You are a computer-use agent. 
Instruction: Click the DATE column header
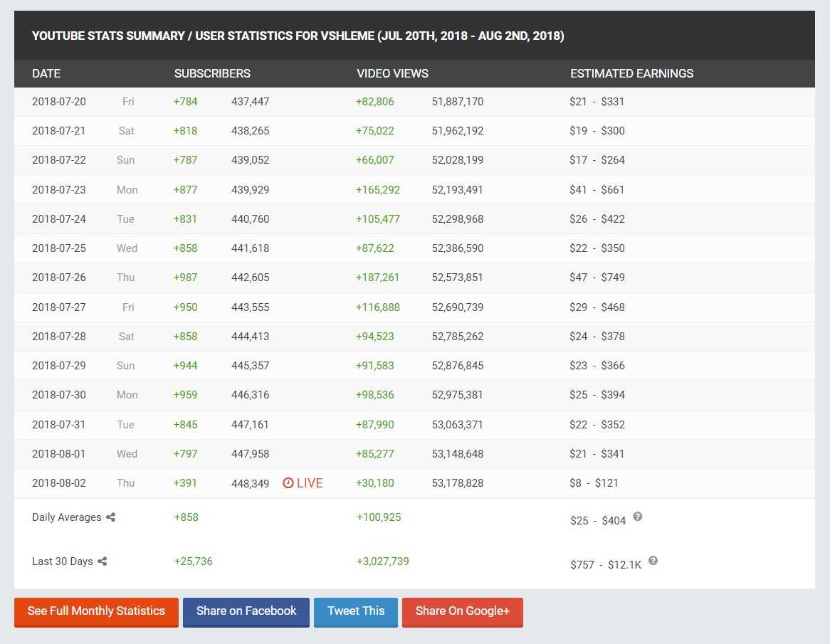point(46,73)
